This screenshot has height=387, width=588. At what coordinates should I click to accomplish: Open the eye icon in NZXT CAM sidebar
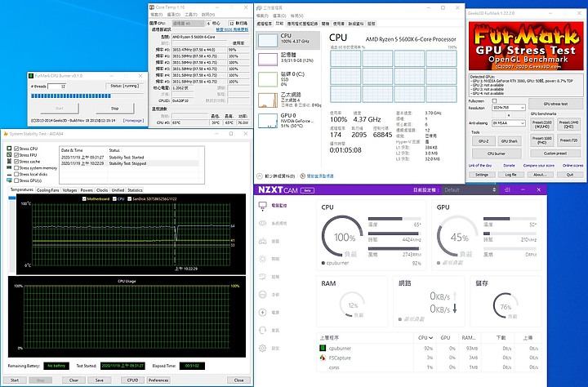pos(262,223)
